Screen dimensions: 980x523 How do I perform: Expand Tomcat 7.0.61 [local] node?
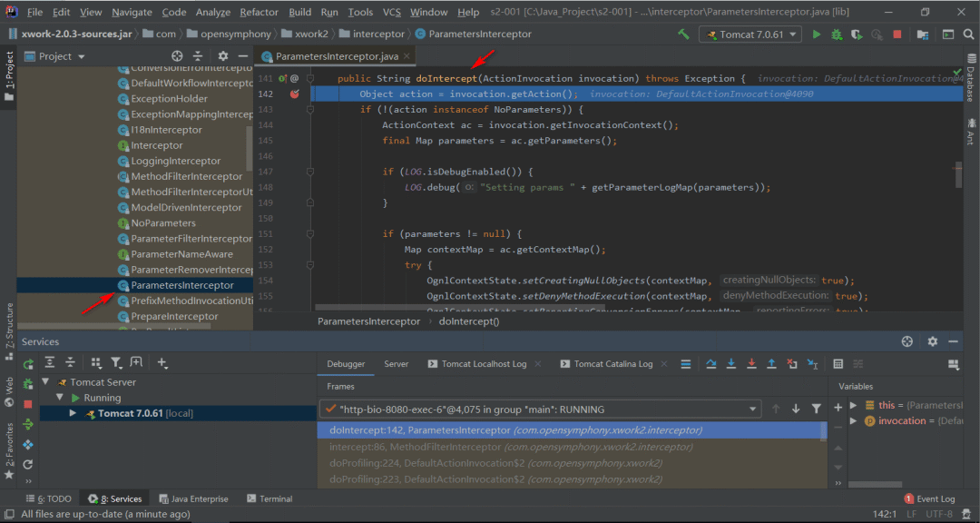[73, 413]
